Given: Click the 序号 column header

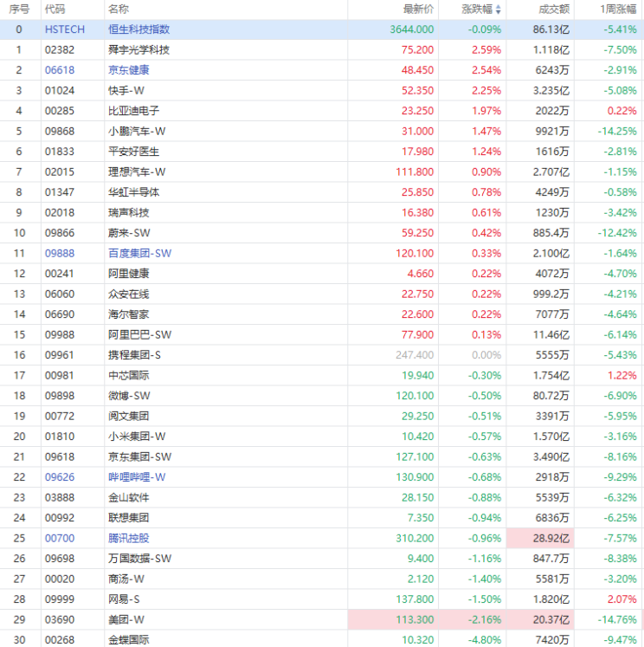Looking at the screenshot, I should pyautogui.click(x=19, y=9).
